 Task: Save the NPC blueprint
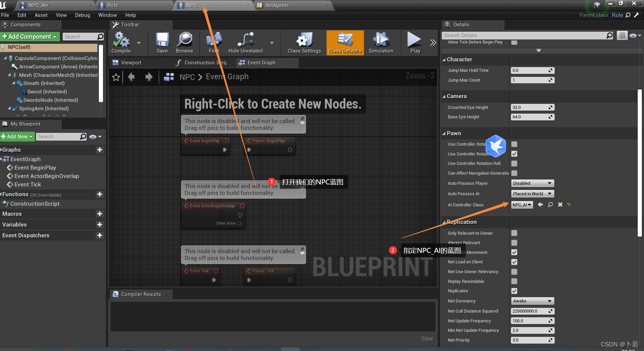coord(162,42)
